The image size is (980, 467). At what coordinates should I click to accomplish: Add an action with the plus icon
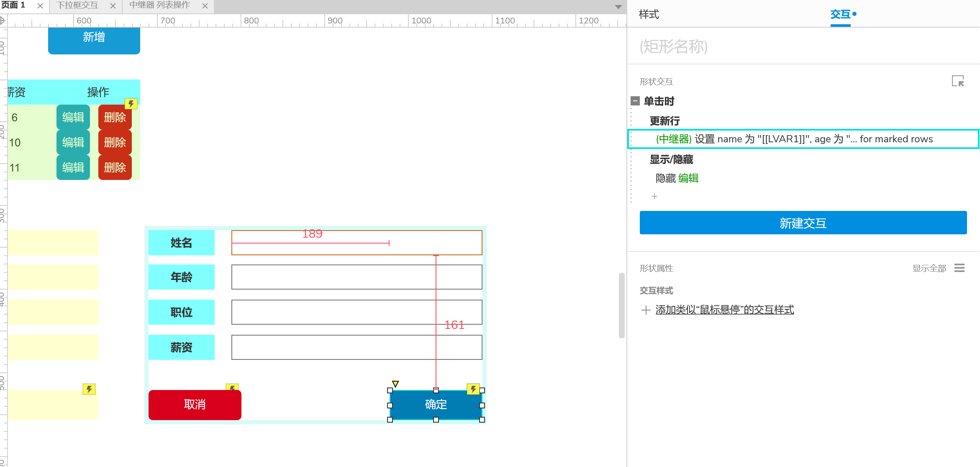pyautogui.click(x=654, y=196)
